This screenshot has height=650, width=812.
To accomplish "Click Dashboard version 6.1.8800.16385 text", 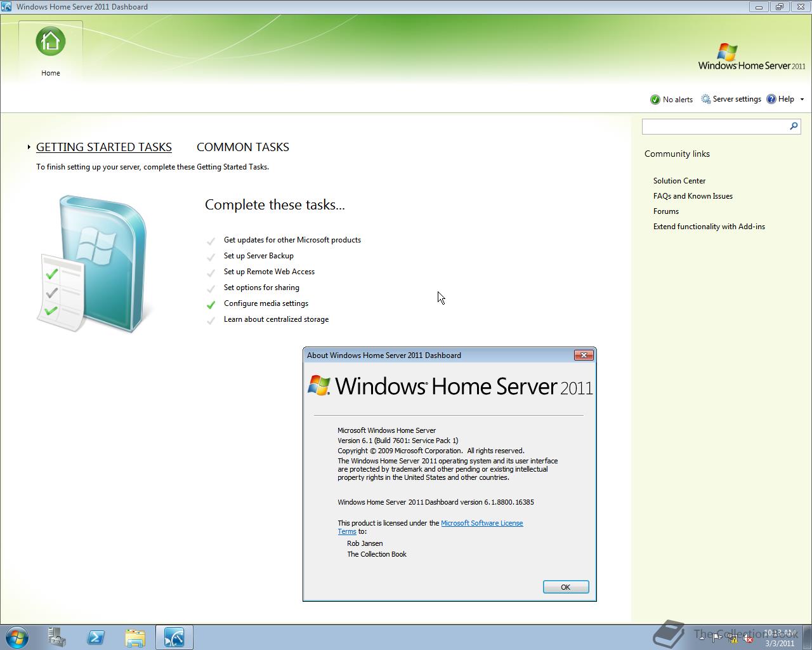I will (x=436, y=502).
